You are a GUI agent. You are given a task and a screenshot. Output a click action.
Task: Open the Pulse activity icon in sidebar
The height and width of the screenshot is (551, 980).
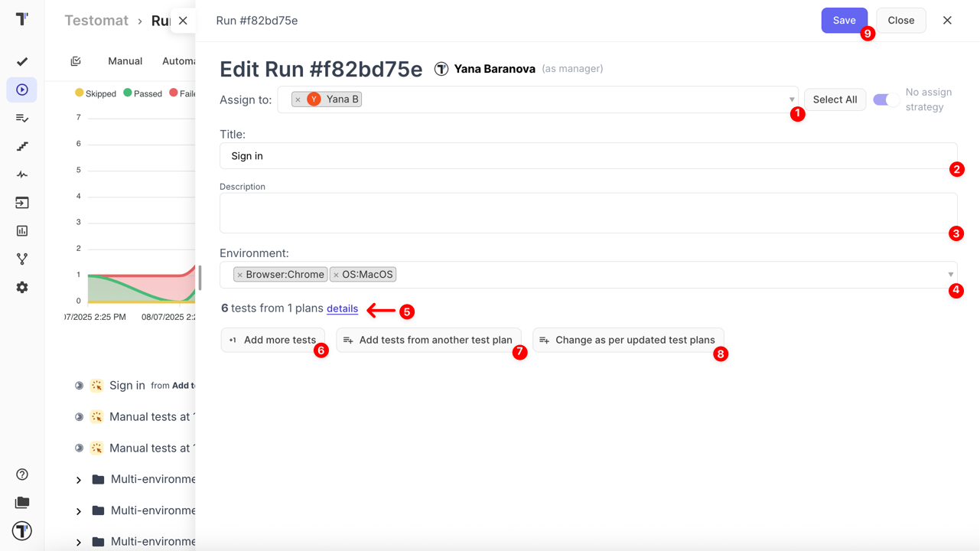click(x=22, y=174)
